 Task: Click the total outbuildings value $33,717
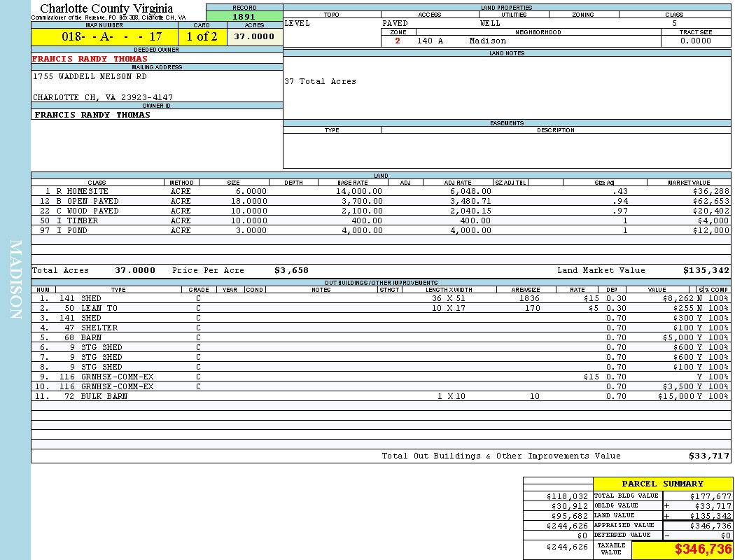point(709,456)
